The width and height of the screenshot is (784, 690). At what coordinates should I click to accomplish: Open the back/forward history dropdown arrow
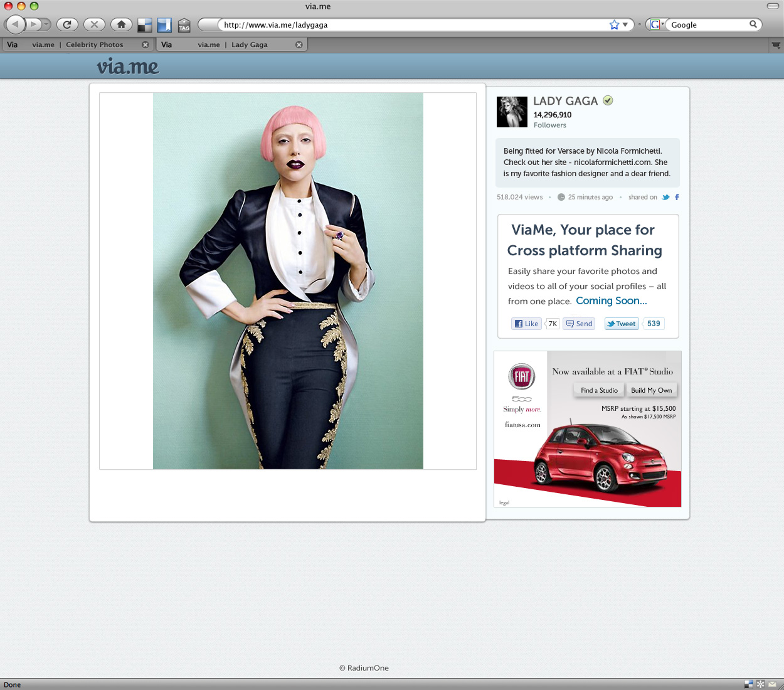pyautogui.click(x=46, y=24)
